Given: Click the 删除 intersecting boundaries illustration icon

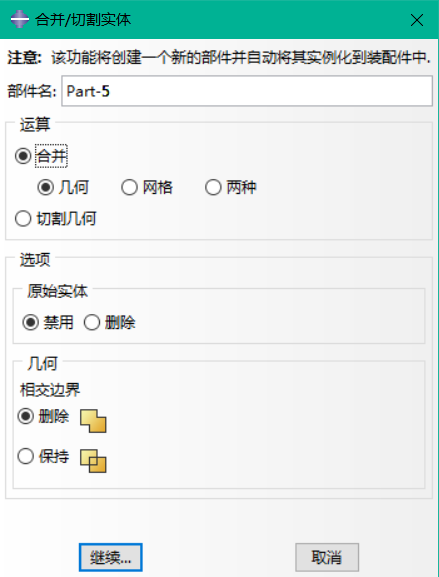Looking at the screenshot, I should coord(93,421).
